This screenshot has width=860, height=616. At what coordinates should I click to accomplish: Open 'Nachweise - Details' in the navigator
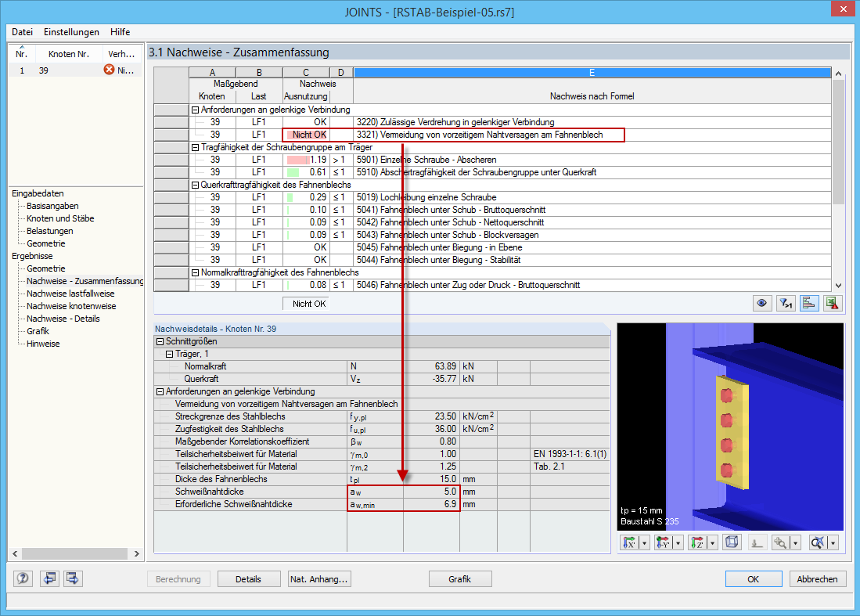tap(63, 319)
